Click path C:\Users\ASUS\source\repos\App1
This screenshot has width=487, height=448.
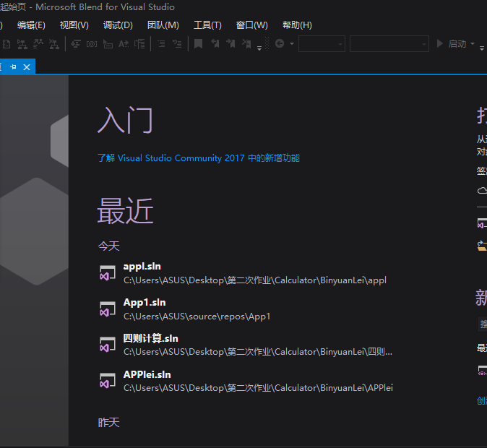tap(197, 316)
